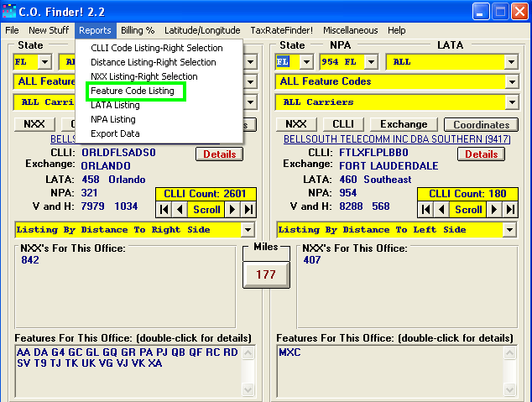
Task: Open the Miscellaneous menu
Action: click(x=350, y=30)
